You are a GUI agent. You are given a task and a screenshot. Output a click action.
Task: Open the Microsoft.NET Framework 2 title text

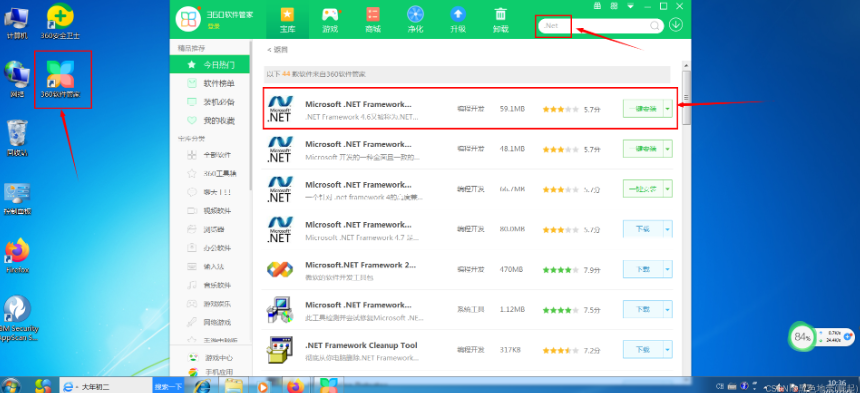(360, 265)
